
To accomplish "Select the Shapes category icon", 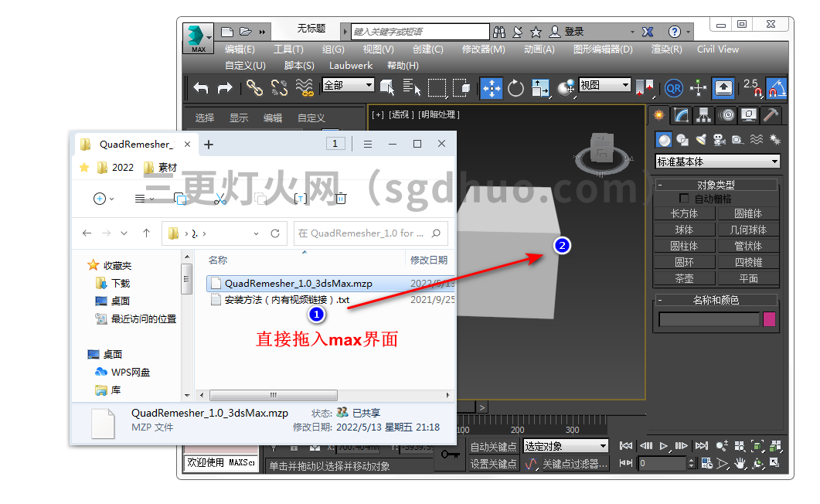I will click(x=682, y=140).
